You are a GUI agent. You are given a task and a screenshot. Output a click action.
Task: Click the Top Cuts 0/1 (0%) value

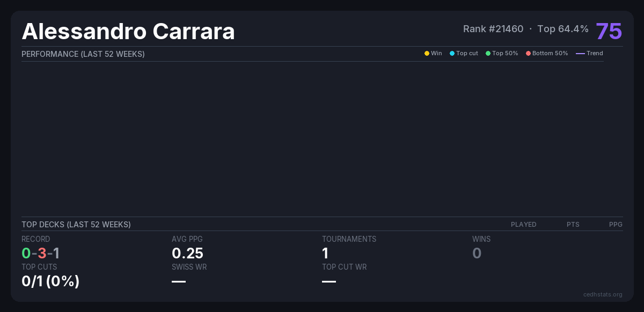50,281
